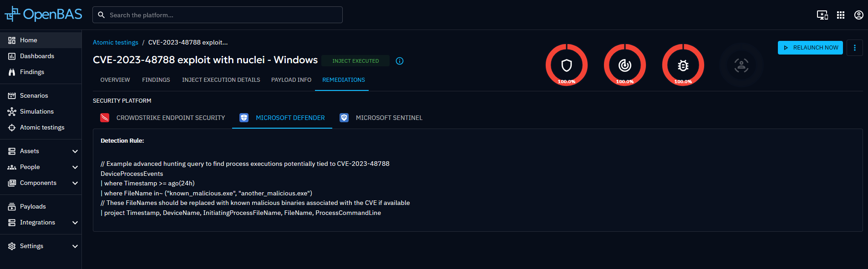
Task: Click the monitor icon in top bar
Action: tap(822, 15)
